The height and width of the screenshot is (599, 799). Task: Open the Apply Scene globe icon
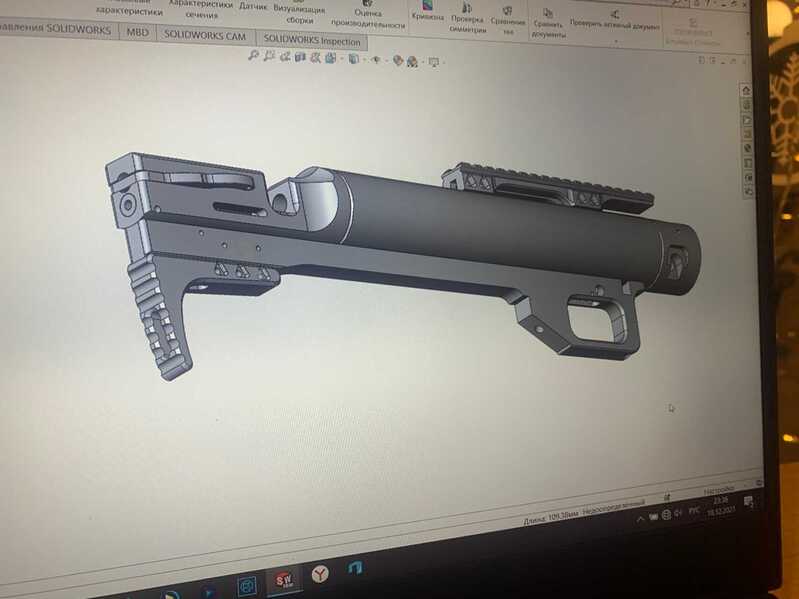412,62
